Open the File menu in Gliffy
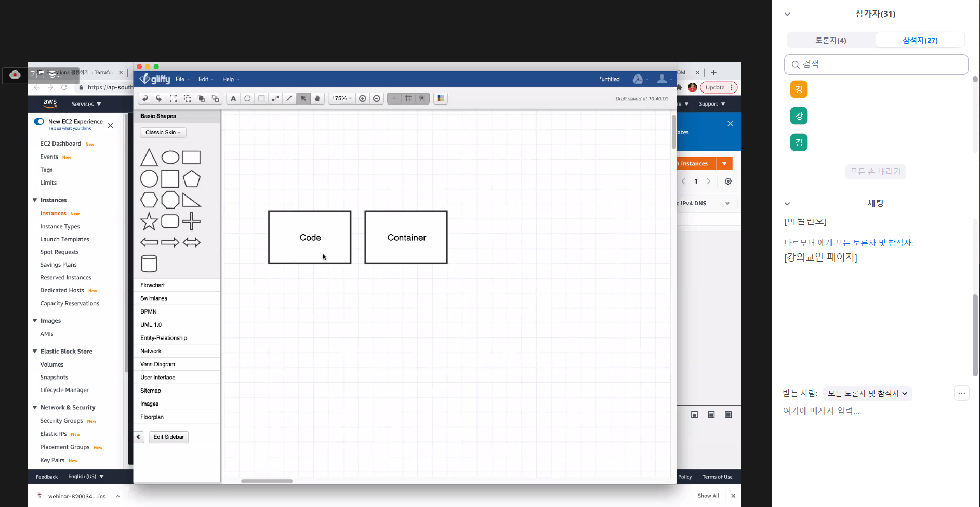980x507 pixels. tap(182, 79)
